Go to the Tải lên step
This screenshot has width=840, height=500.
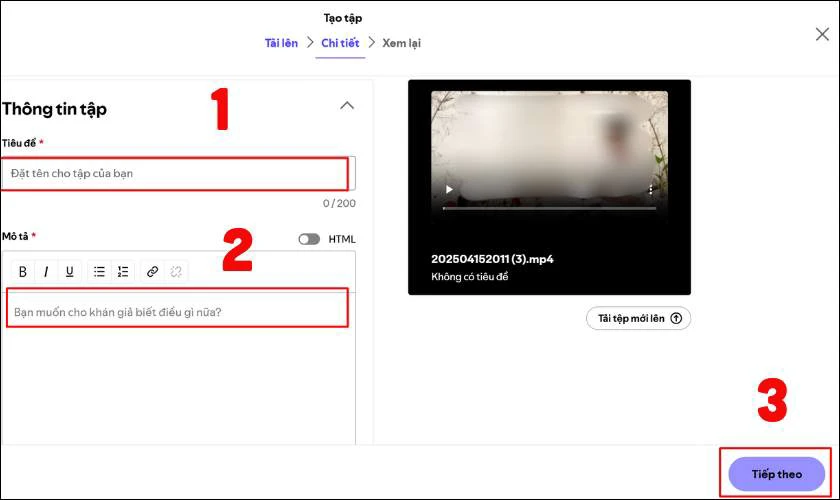coord(281,43)
